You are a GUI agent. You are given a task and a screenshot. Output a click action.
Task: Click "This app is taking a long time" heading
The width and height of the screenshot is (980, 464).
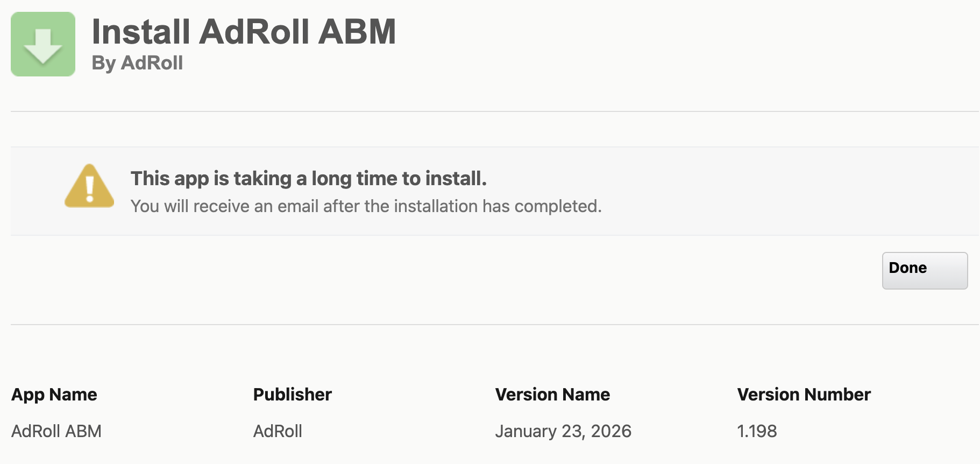pyautogui.click(x=308, y=179)
